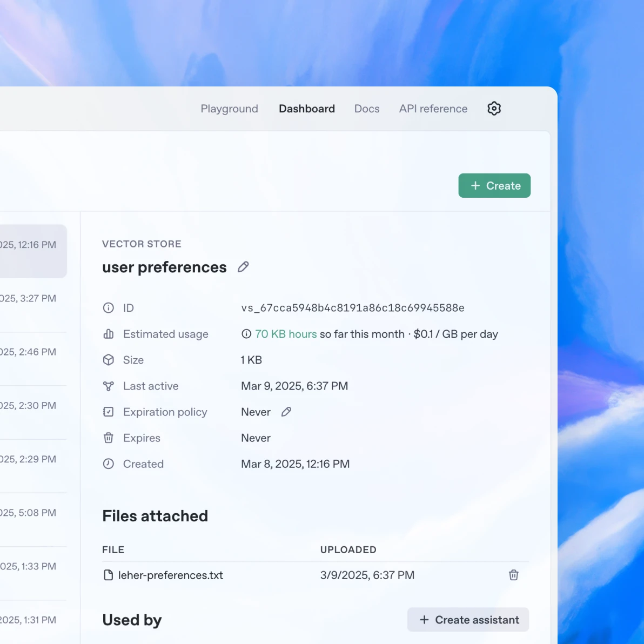Go to the Docs tab
The image size is (644, 644).
point(367,109)
